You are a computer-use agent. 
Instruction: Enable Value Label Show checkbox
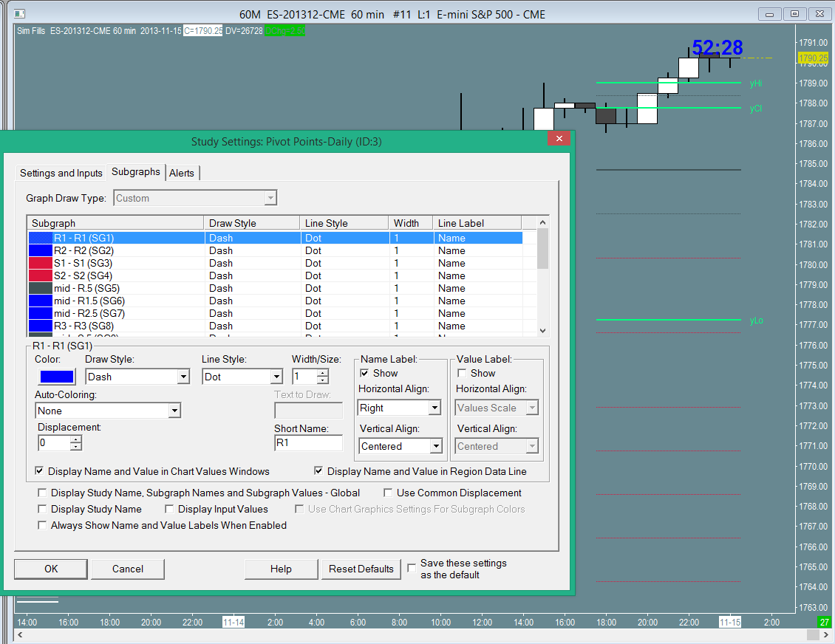462,374
